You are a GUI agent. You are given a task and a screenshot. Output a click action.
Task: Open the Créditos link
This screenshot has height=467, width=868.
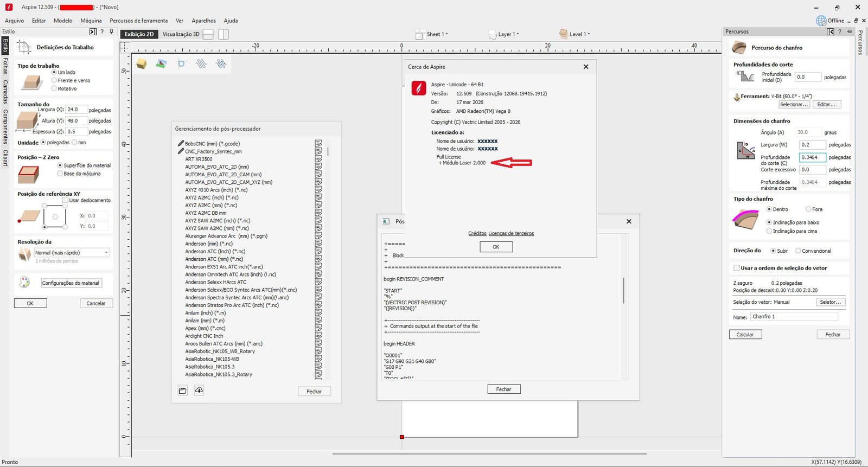[477, 233]
